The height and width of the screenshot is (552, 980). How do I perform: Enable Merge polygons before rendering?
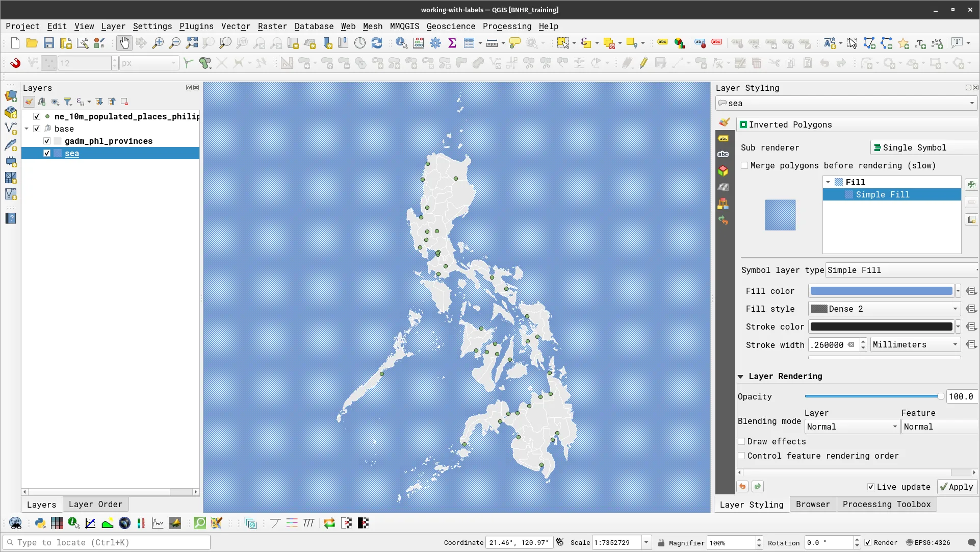[x=745, y=165]
